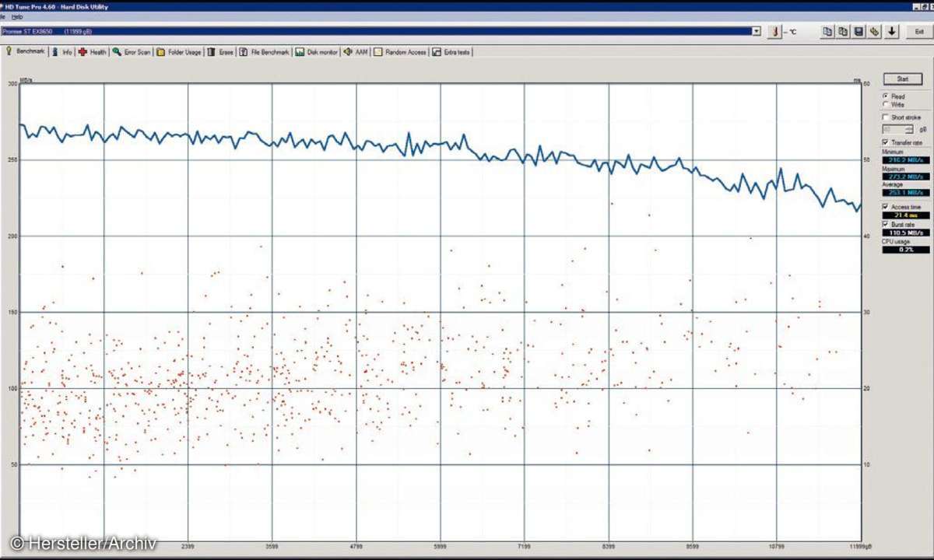Click the 21.4 ms access time value
The image size is (934, 560).
click(906, 215)
